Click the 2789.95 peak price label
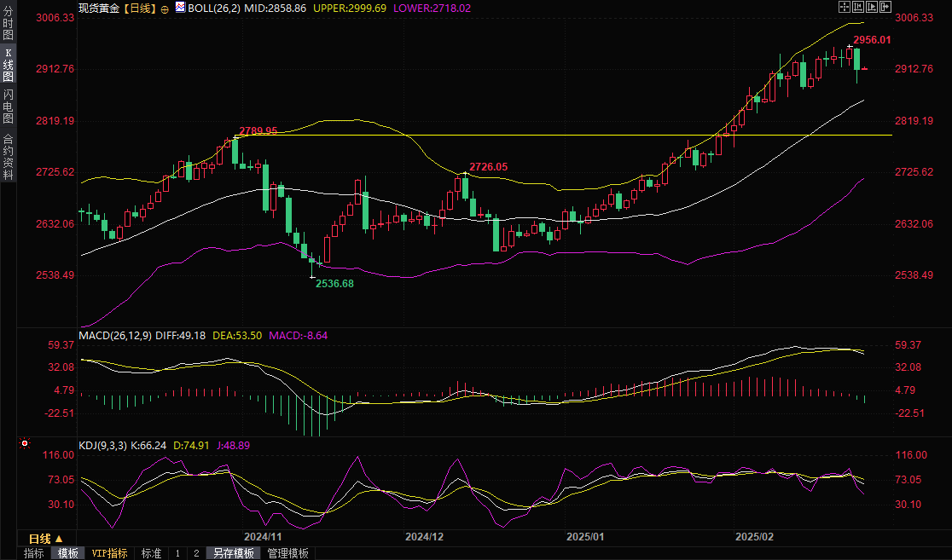Image resolution: width=952 pixels, height=560 pixels. tap(258, 130)
